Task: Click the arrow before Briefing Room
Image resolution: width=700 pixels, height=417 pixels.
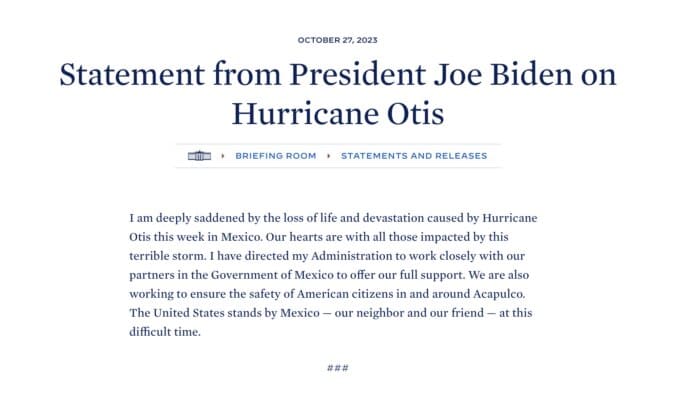Action: tap(223, 156)
